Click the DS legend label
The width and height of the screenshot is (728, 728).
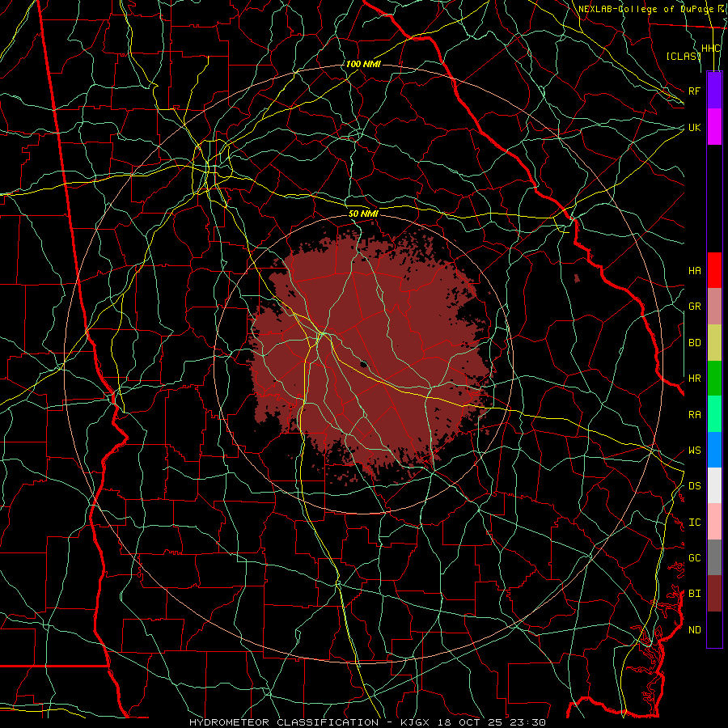coord(694,486)
